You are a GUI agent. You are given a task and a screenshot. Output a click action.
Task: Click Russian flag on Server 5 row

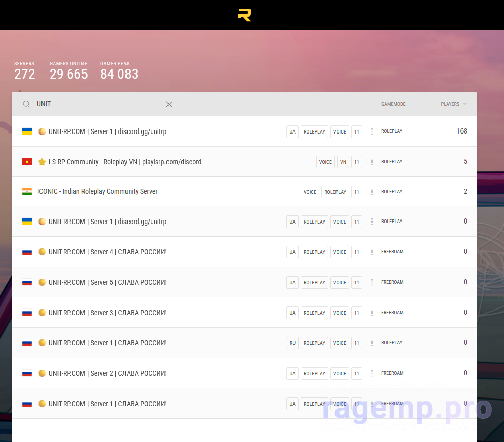(x=27, y=282)
